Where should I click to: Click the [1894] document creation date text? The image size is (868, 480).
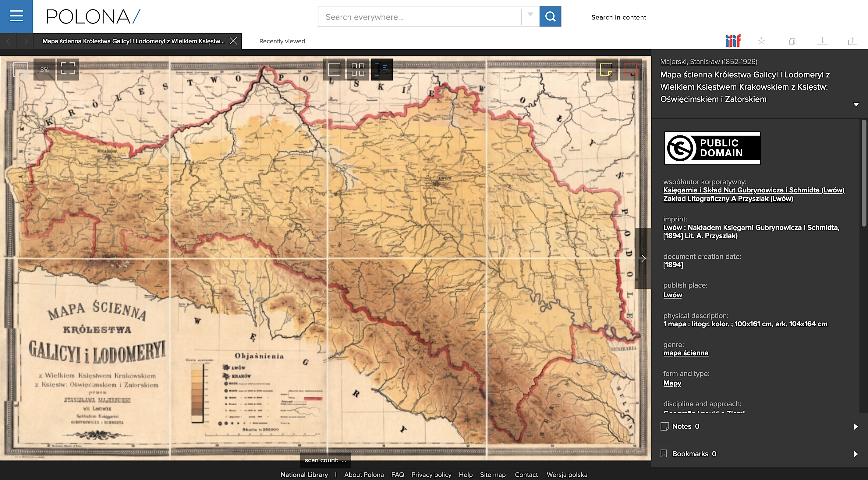pyautogui.click(x=673, y=265)
